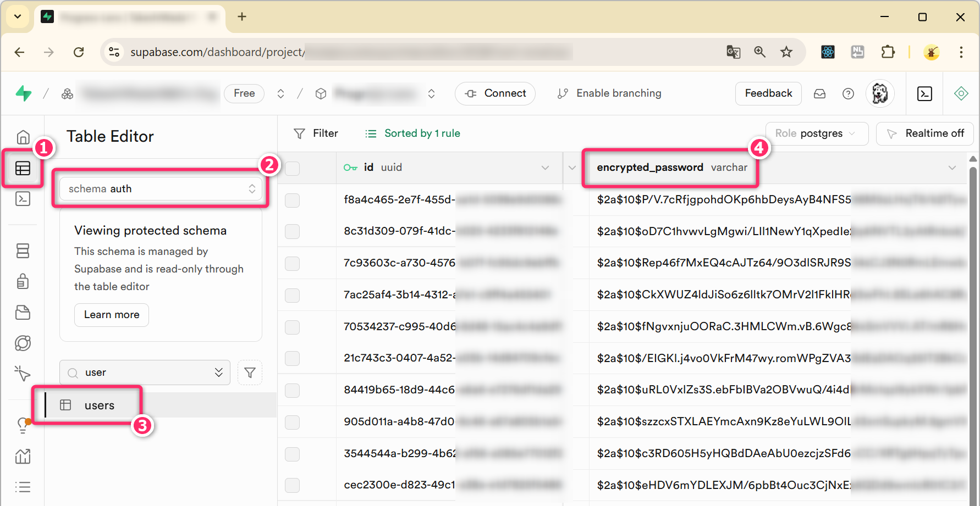Open Authentication lock icon in sidebar
Viewport: 980px width, 506px height.
coord(23,282)
